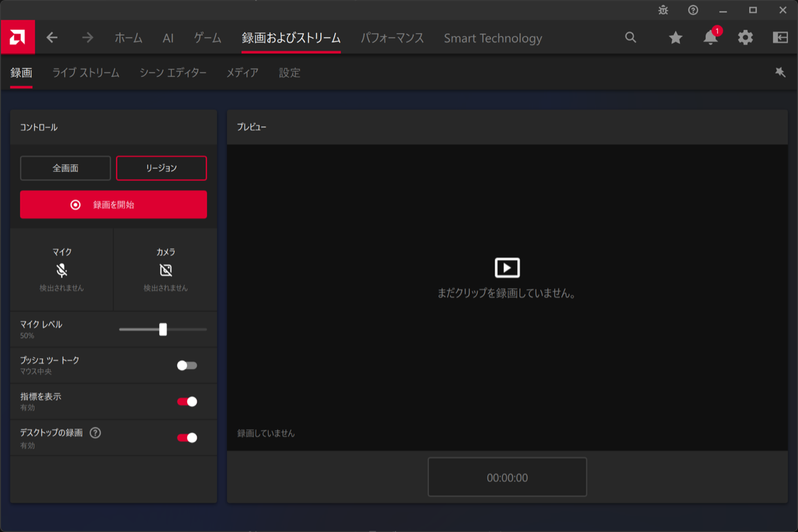
Task: Go back with the left arrow
Action: tap(52, 38)
